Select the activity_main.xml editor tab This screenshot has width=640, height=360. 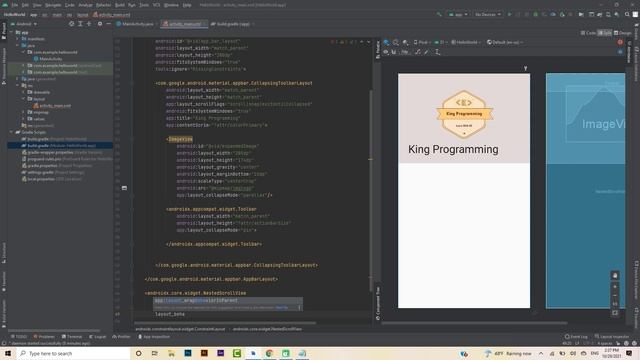pyautogui.click(x=183, y=24)
